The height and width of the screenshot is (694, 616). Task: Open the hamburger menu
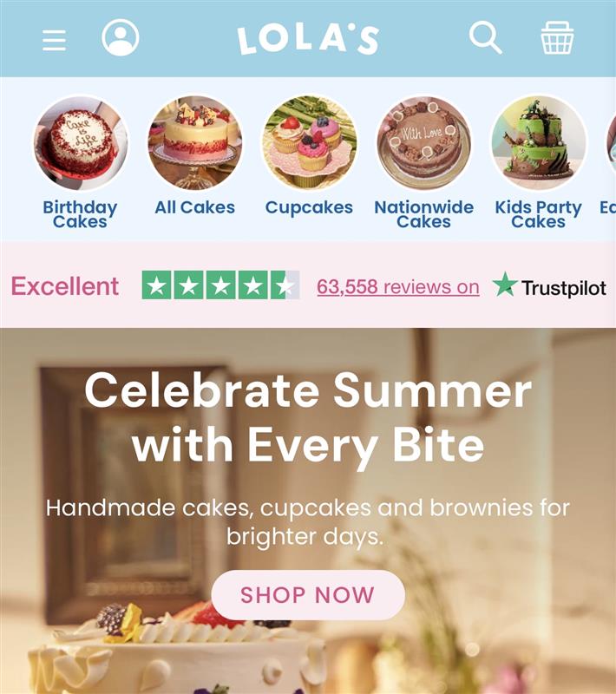tap(55, 40)
